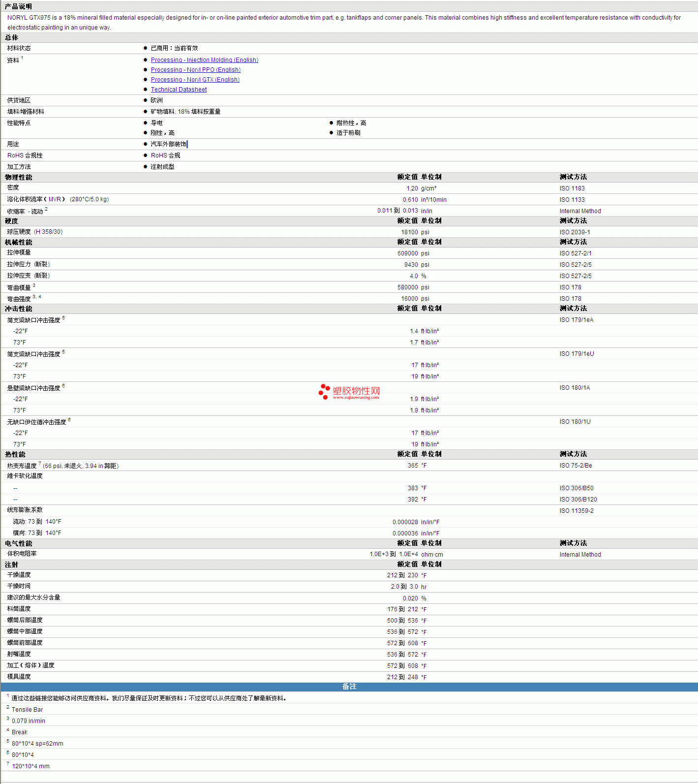Screen dimensions: 698x784
Task: Click heat deflection temperature value 365
Action: pos(413,466)
